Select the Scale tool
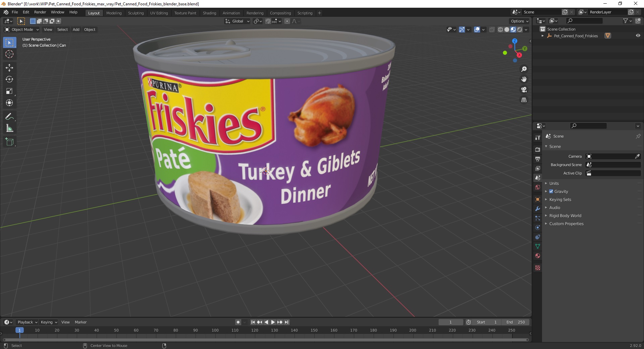The width and height of the screenshot is (644, 349). (x=9, y=91)
